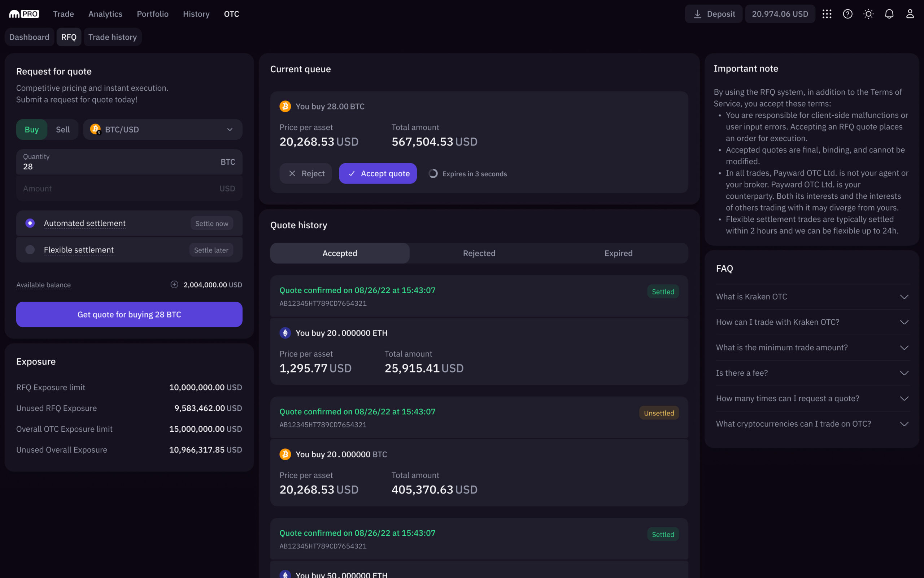Show the Accepted quotes tab
The width and height of the screenshot is (924, 578).
coord(340,253)
